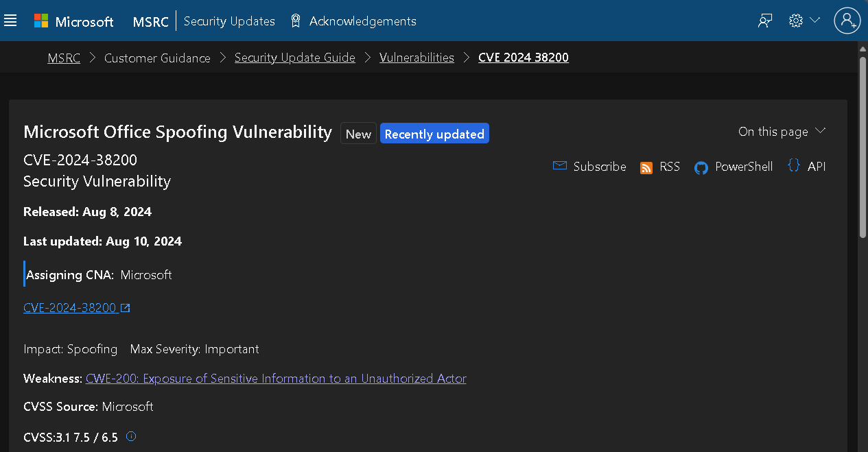Click the orange RSS feed icon
The image size is (868, 452).
646,168
